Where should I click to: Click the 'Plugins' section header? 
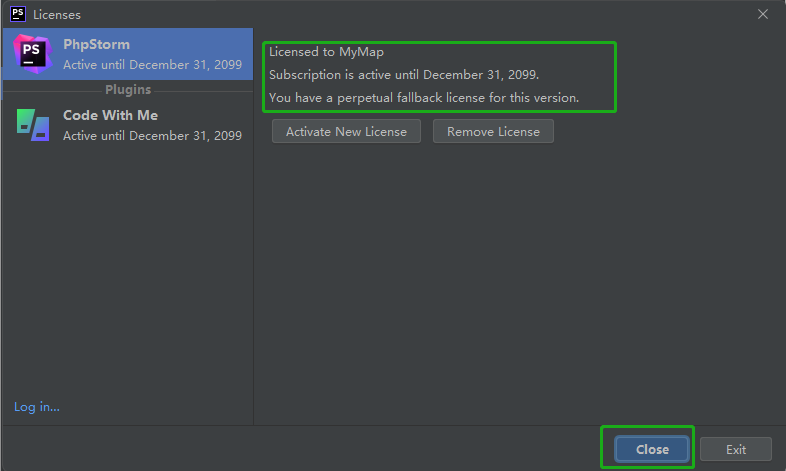128,90
